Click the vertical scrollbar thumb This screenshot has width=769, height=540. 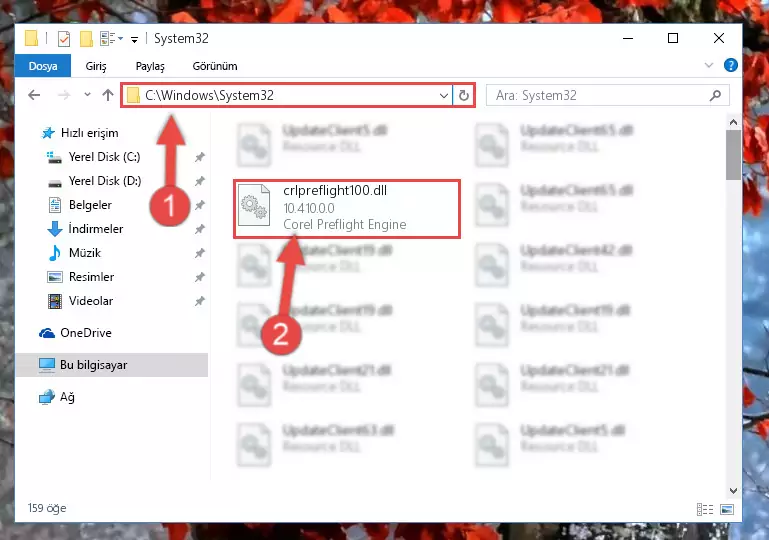(733, 155)
